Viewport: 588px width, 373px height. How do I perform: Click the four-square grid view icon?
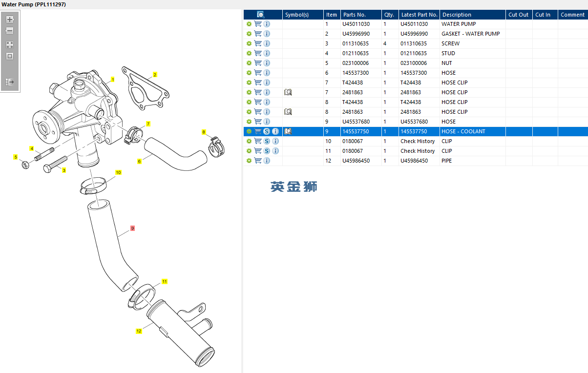[9, 44]
